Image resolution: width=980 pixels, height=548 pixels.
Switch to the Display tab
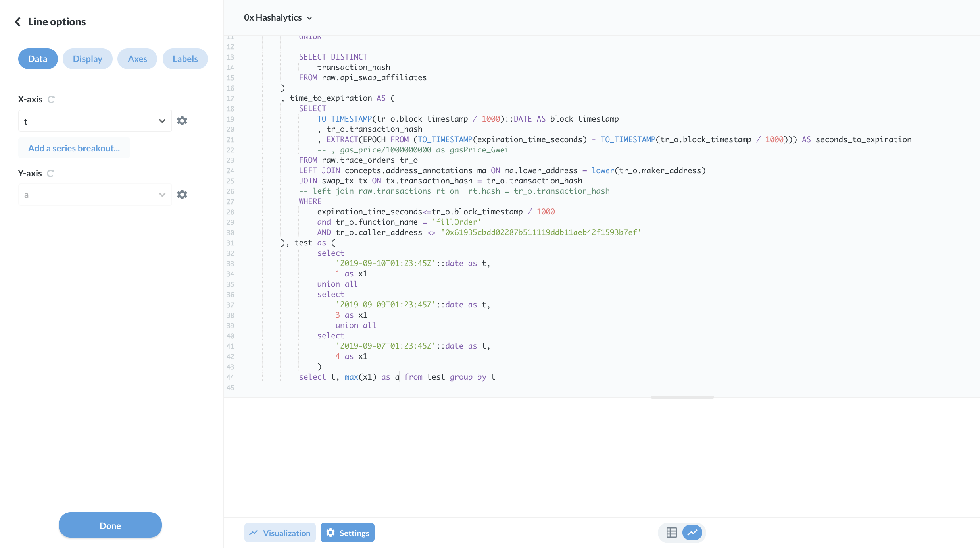[87, 58]
